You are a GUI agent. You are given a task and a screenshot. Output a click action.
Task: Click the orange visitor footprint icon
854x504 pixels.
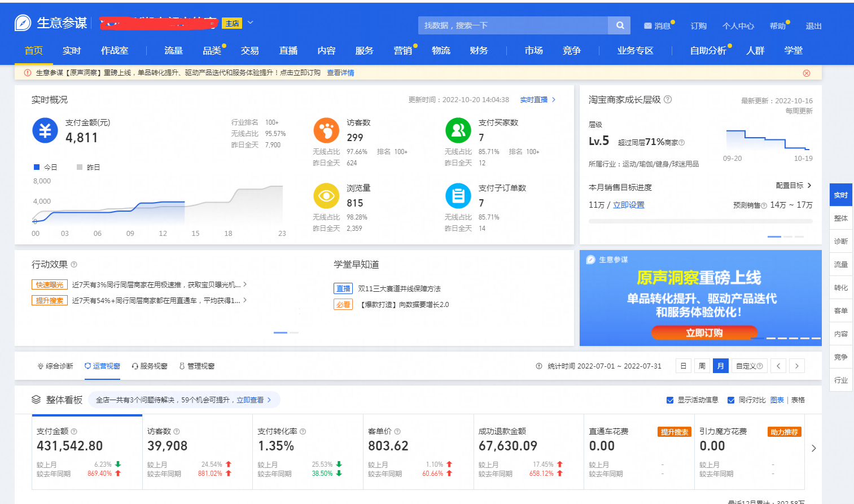(x=326, y=131)
